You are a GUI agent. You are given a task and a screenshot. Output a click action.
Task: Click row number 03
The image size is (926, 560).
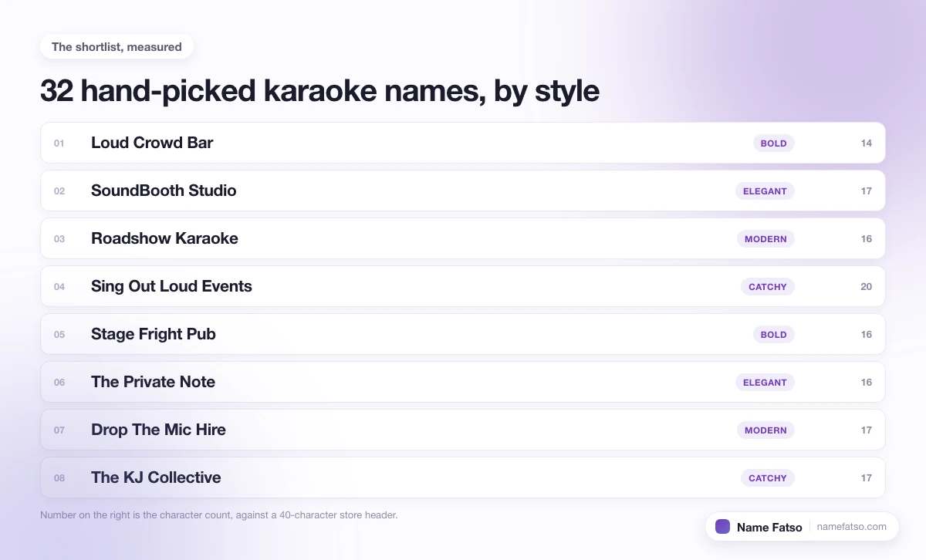59,239
